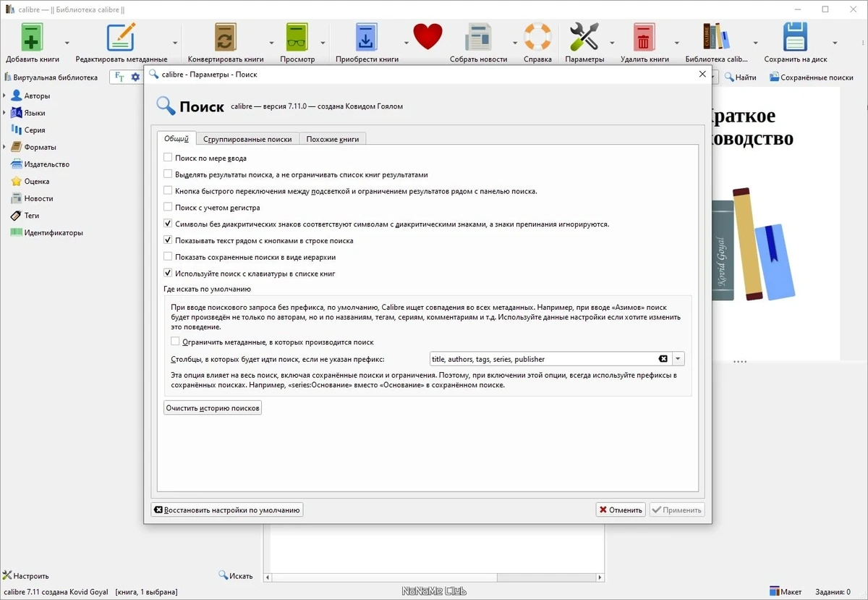Image resolution: width=868 pixels, height=600 pixels.
Task: Select Оценка star category
Action: tap(30, 182)
